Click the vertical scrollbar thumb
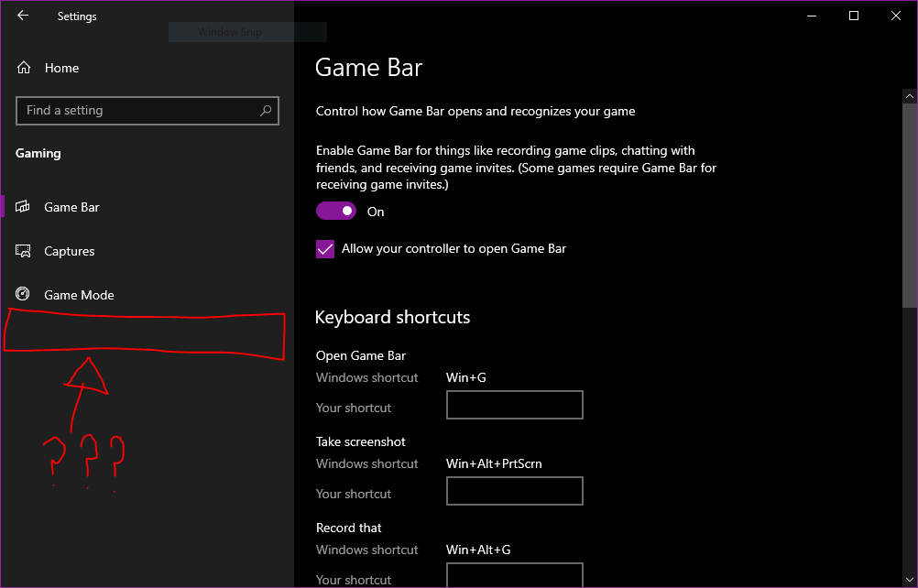This screenshot has height=588, width=918. click(x=909, y=205)
